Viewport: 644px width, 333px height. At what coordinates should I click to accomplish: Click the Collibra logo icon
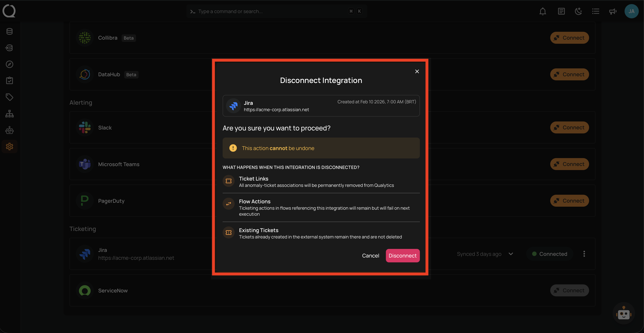pos(85,38)
